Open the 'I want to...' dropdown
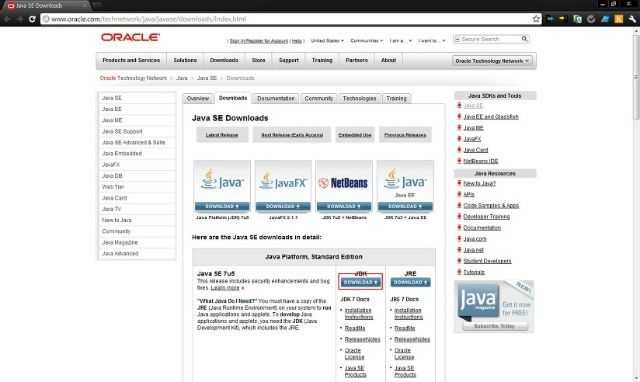Image resolution: width=640 pixels, height=382 pixels. click(431, 41)
